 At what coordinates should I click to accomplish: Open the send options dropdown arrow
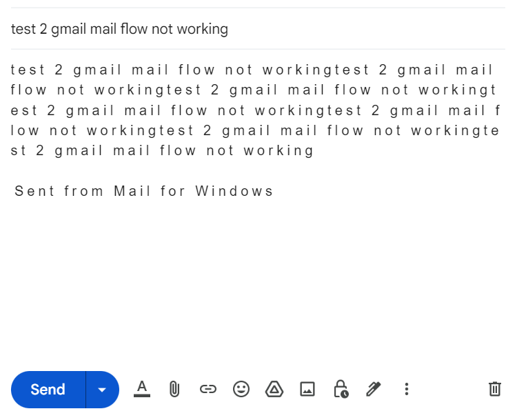[x=103, y=390]
